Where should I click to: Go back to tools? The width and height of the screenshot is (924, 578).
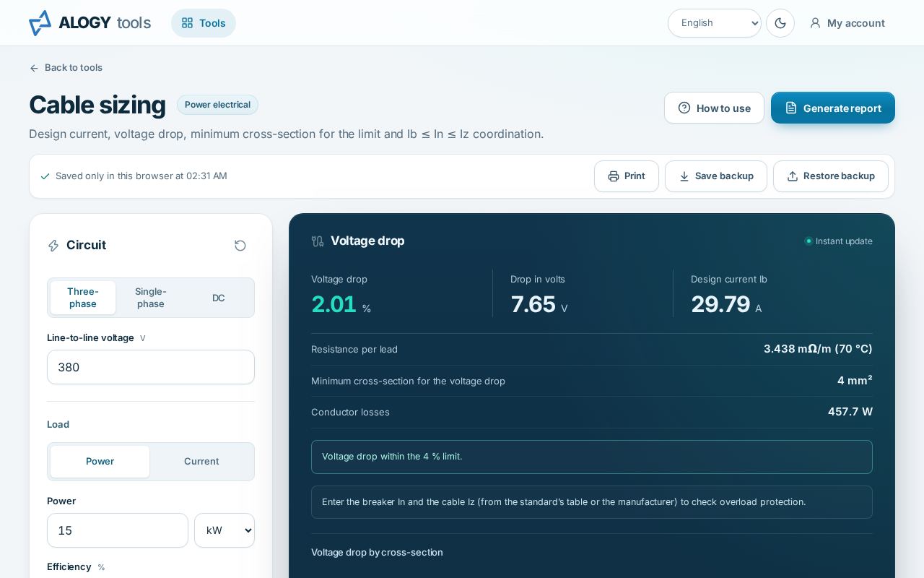point(66,68)
